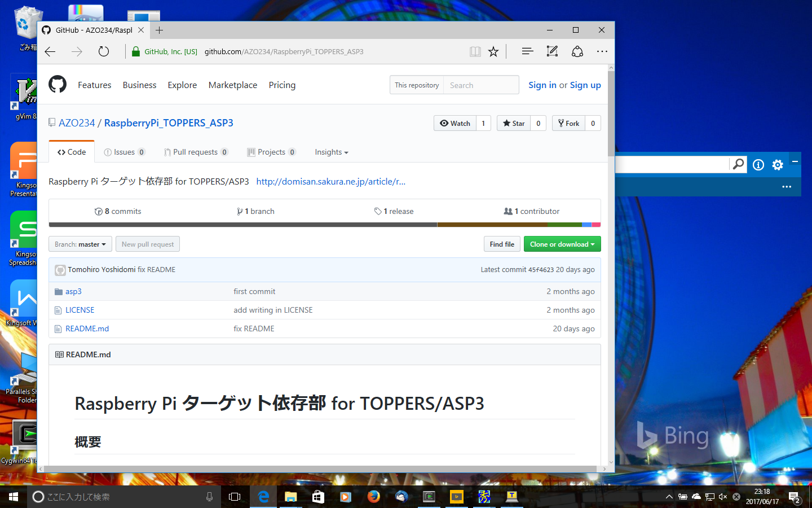Click the taskbar clock showing 23:18
812x508 pixels.
pos(762,497)
